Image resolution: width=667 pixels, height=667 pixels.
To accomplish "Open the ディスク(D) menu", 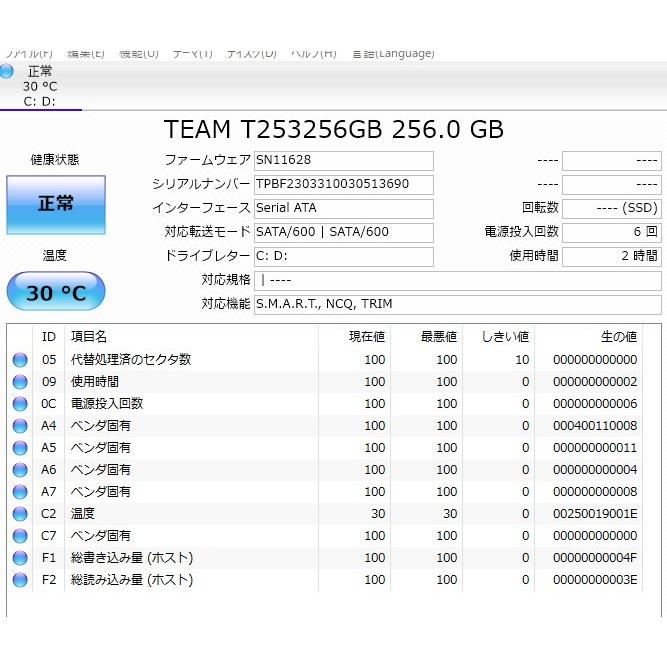I will (251, 53).
